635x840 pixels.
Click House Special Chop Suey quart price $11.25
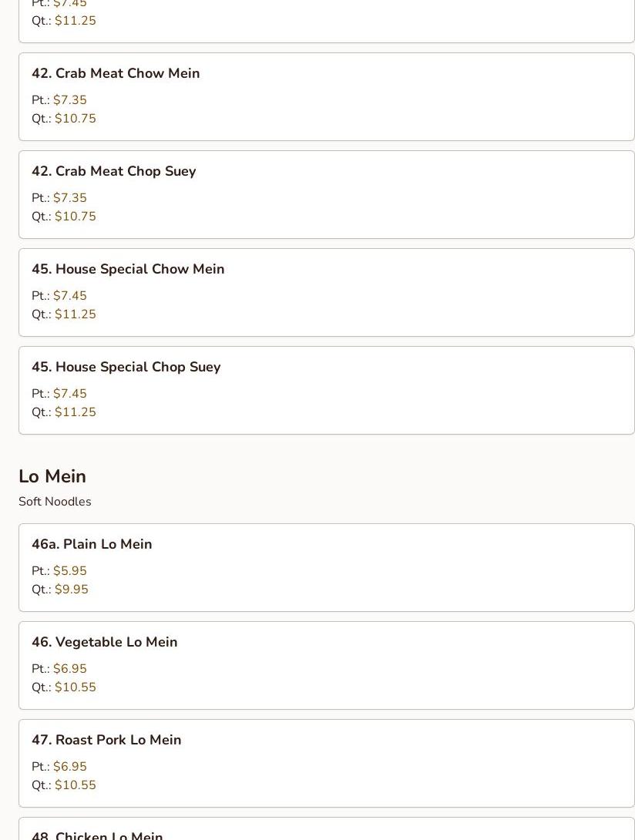tap(76, 412)
